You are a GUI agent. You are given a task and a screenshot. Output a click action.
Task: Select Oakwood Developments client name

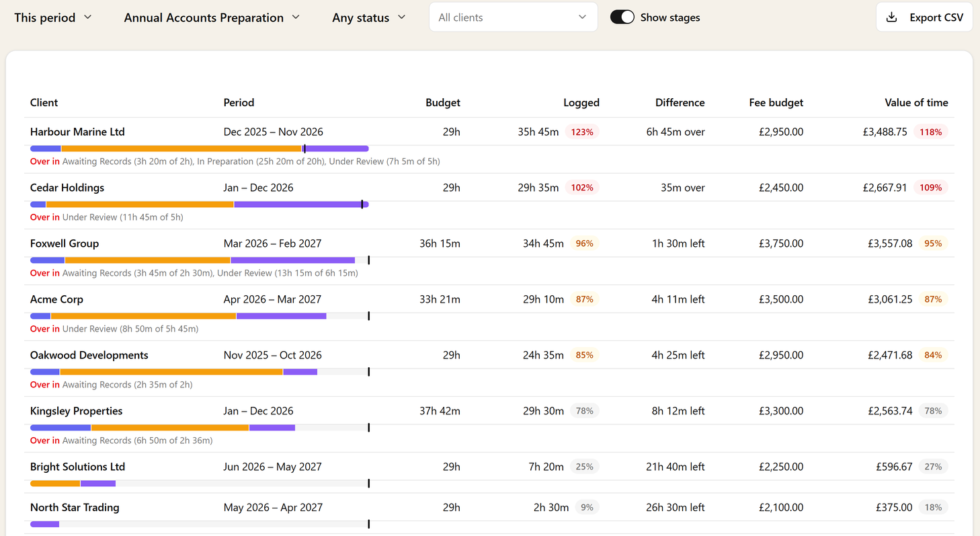click(89, 355)
